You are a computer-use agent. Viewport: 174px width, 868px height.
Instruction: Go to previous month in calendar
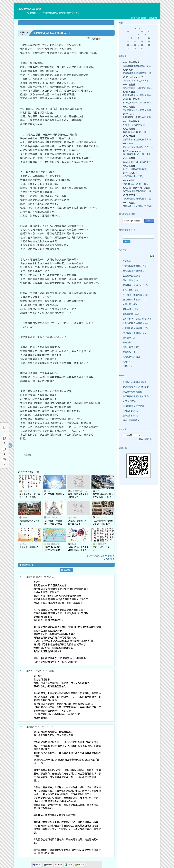coord(128,29)
